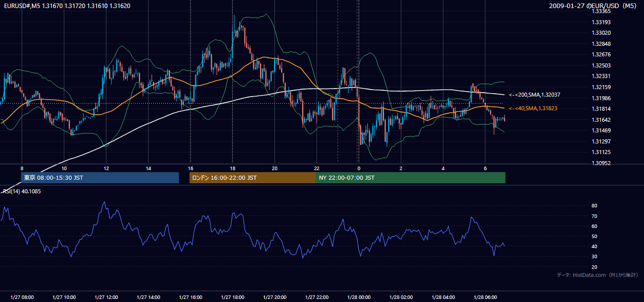The width and height of the screenshot is (644, 302).
Task: Click price axis label 1.31469
Action: [601, 130]
